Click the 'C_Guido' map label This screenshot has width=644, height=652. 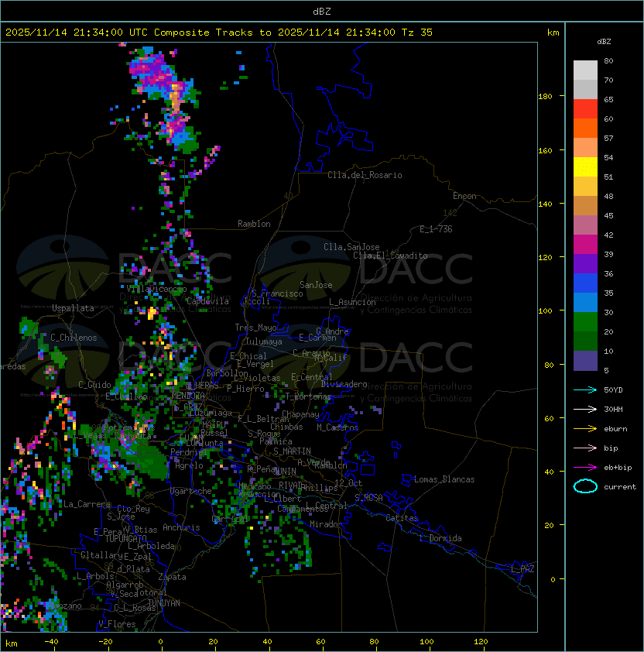tap(94, 385)
